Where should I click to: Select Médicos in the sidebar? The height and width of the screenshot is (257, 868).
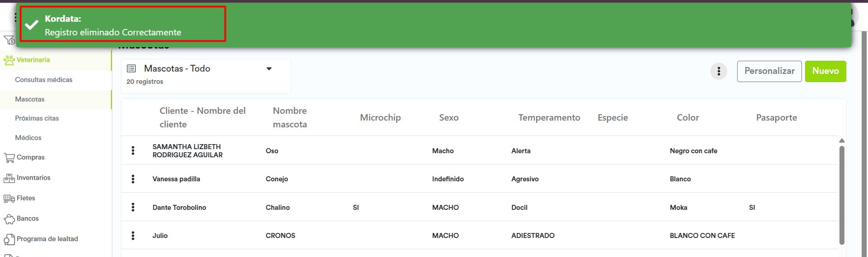pos(28,138)
